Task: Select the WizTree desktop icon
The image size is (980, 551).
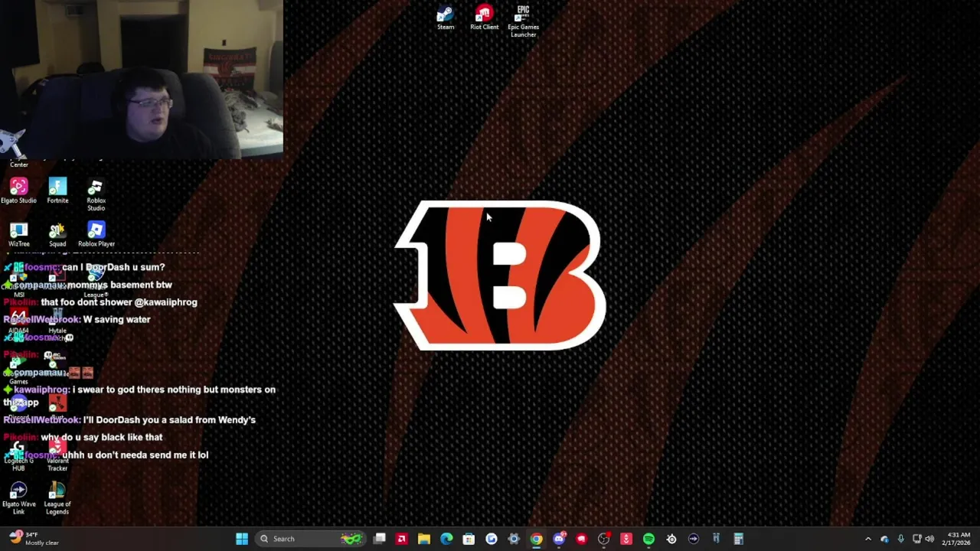Action: point(18,235)
